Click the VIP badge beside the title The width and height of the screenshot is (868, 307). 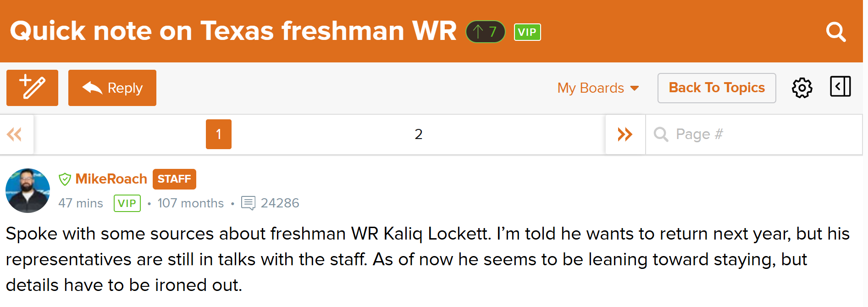click(x=527, y=32)
